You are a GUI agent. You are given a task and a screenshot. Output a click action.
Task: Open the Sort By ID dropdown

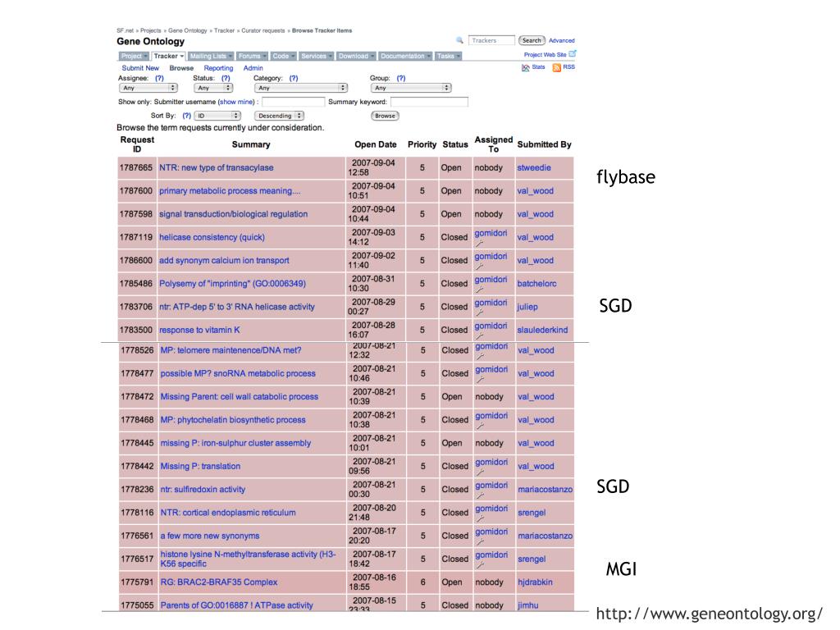(x=217, y=116)
